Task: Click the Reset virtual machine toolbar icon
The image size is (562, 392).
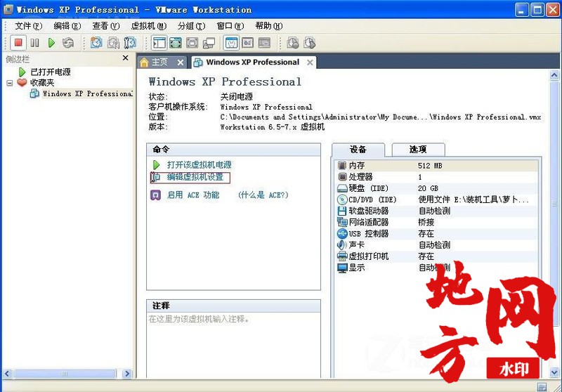Action: tap(67, 43)
